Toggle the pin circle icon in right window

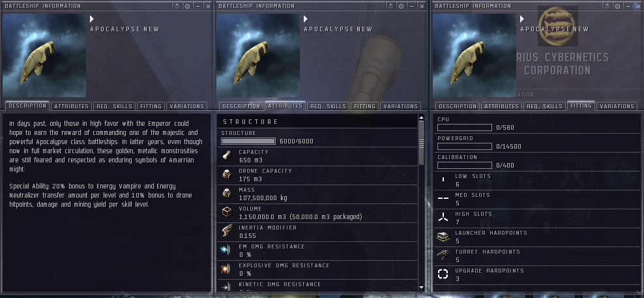pyautogui.click(x=618, y=6)
